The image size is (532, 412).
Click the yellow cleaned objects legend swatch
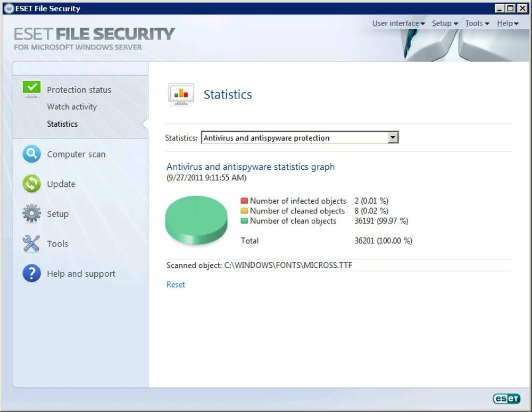[x=244, y=211]
